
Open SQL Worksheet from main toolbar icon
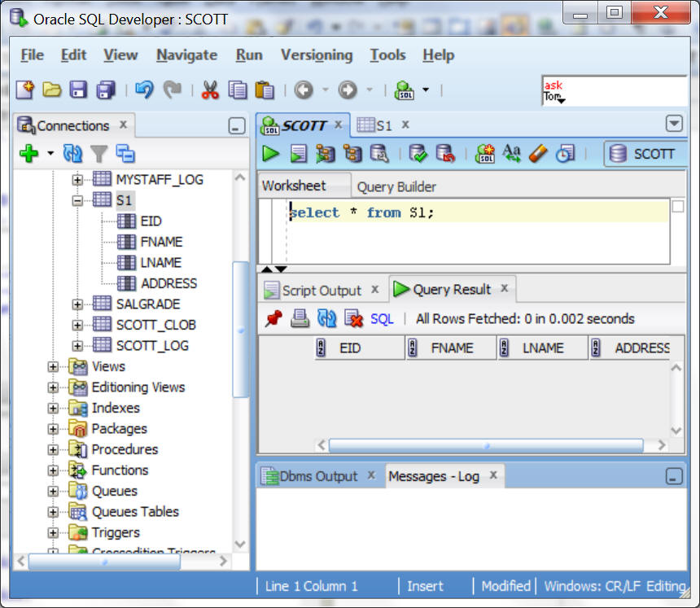click(x=405, y=90)
